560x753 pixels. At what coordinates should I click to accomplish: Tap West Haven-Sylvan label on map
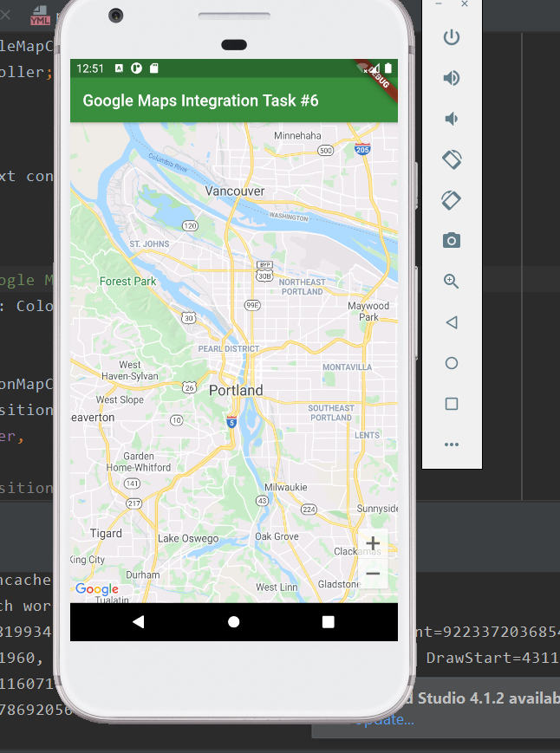pyautogui.click(x=130, y=370)
